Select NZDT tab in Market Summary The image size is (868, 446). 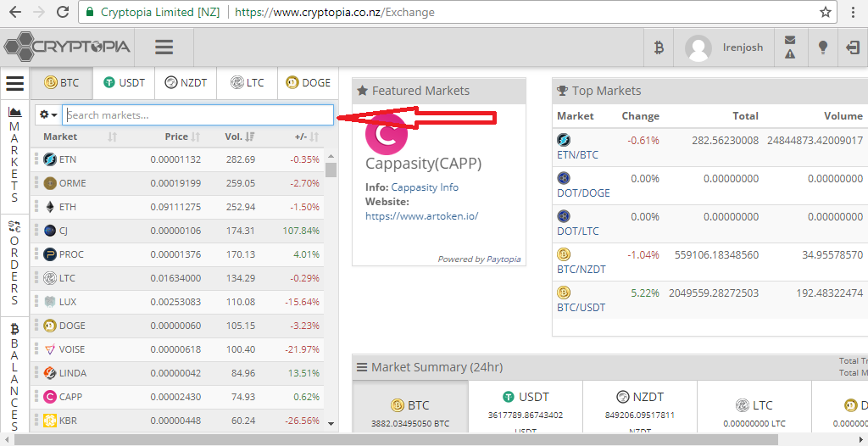click(640, 407)
